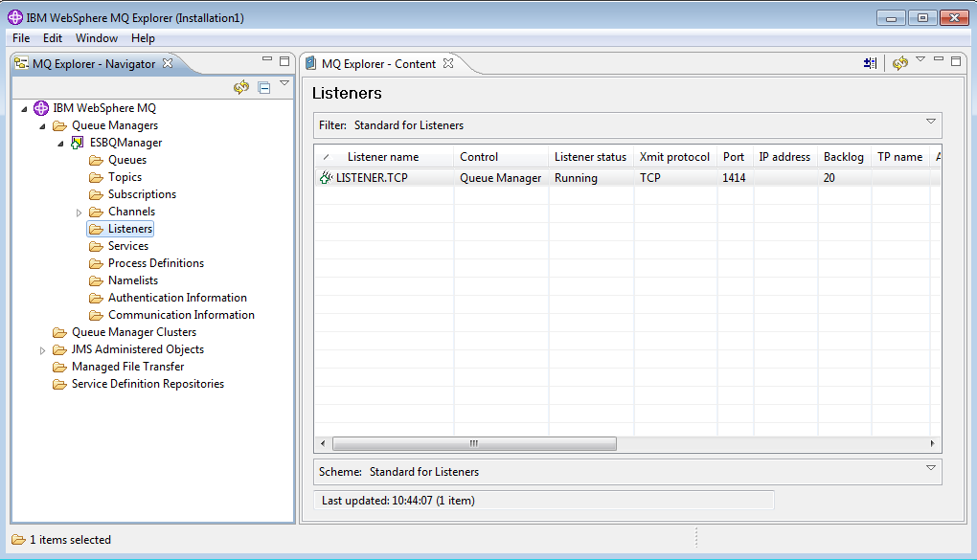Switch to MQ Explorer - Content tab
977x560 pixels.
(378, 63)
